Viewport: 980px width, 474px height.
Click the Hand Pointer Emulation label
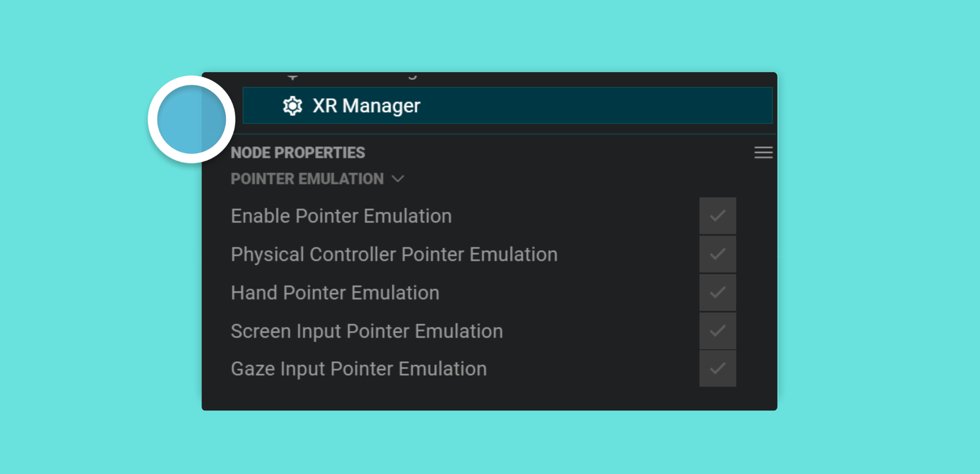tap(335, 293)
